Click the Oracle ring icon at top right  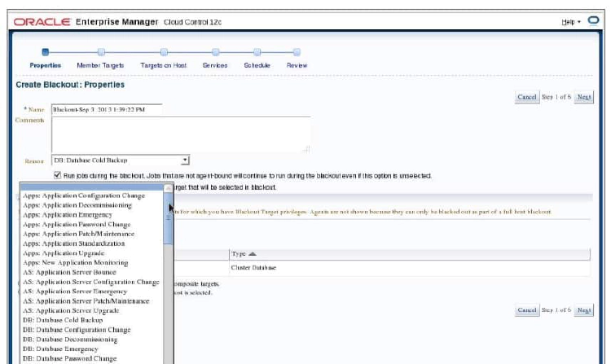(593, 20)
